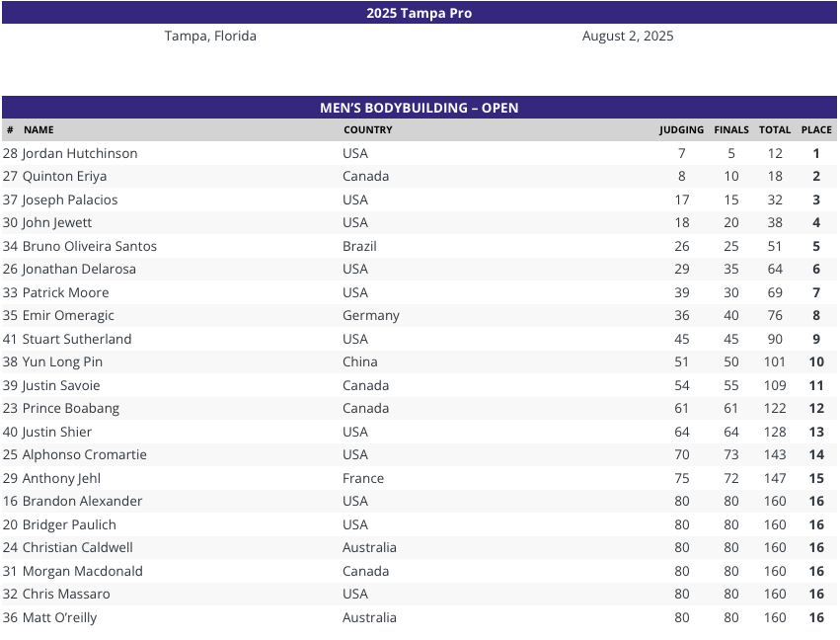
Task: Select Jordan Hutchinson's name in first place
Action: pyautogui.click(x=80, y=153)
